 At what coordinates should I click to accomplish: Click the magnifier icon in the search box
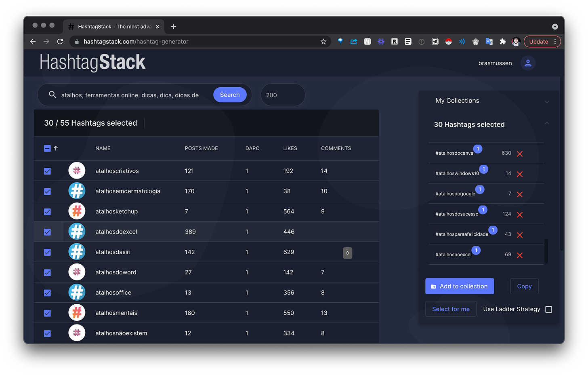tap(52, 95)
